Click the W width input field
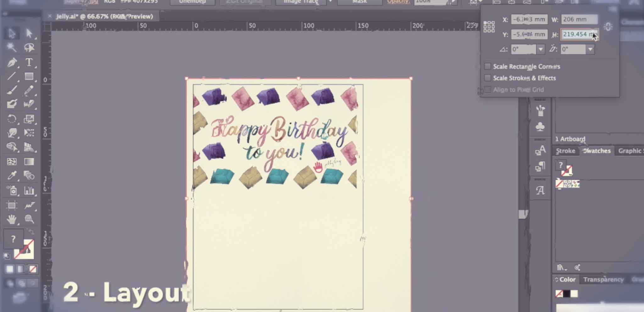 coord(579,19)
